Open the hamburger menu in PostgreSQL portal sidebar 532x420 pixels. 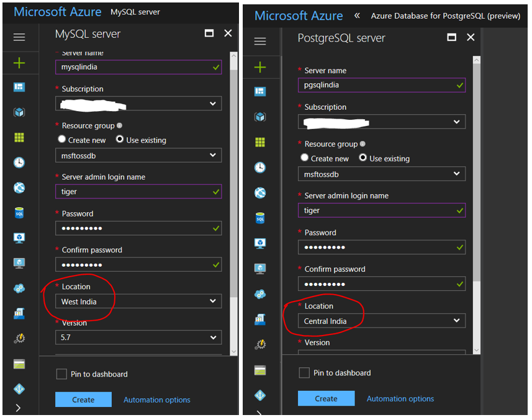pos(260,42)
